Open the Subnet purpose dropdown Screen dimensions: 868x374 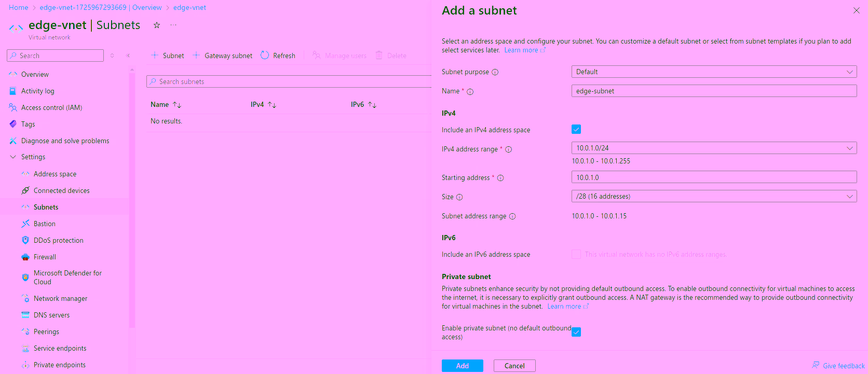coord(714,72)
